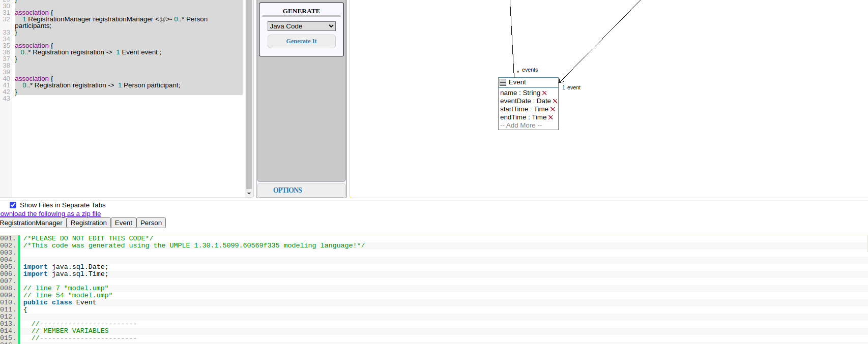Switch to the Person tab
The width and height of the screenshot is (868, 344).
pos(151,223)
